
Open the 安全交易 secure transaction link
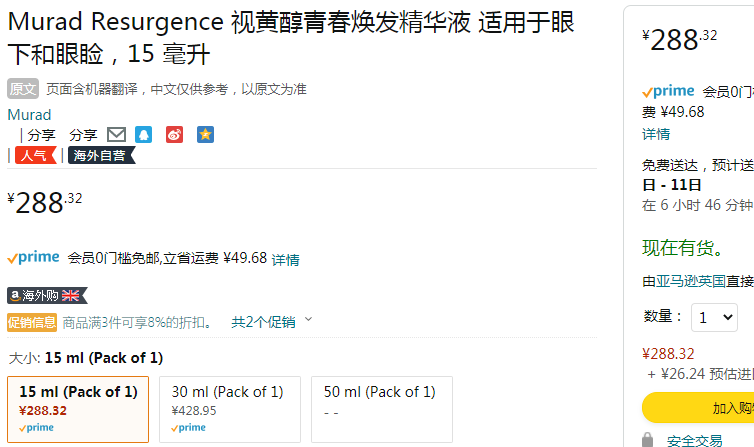point(694,440)
